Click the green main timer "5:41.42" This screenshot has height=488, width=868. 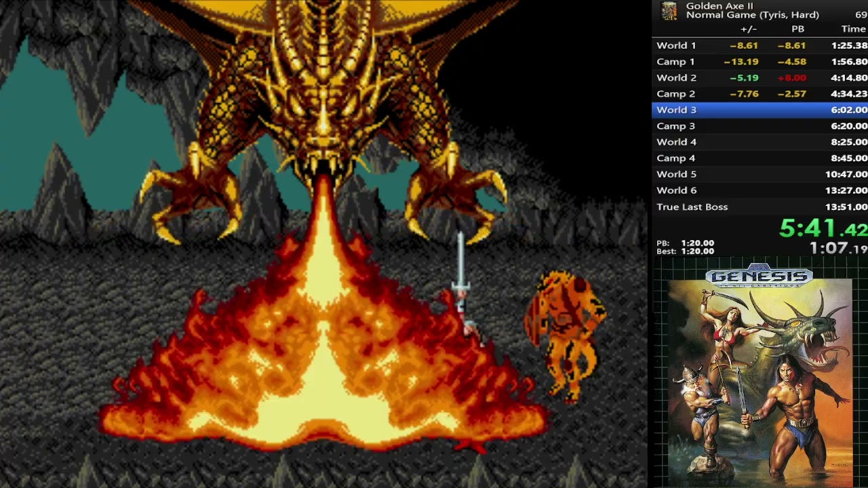[823, 228]
